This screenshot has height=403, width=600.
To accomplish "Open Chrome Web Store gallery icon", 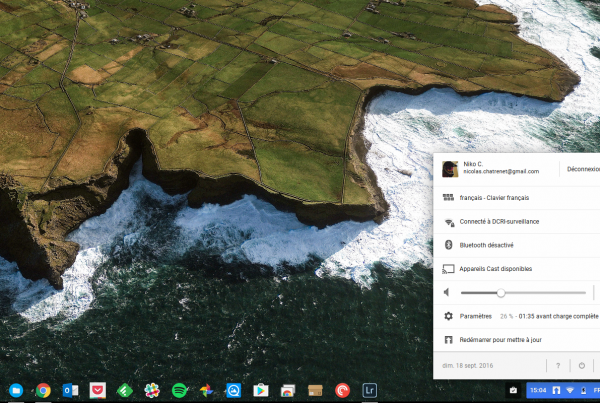I will point(288,390).
